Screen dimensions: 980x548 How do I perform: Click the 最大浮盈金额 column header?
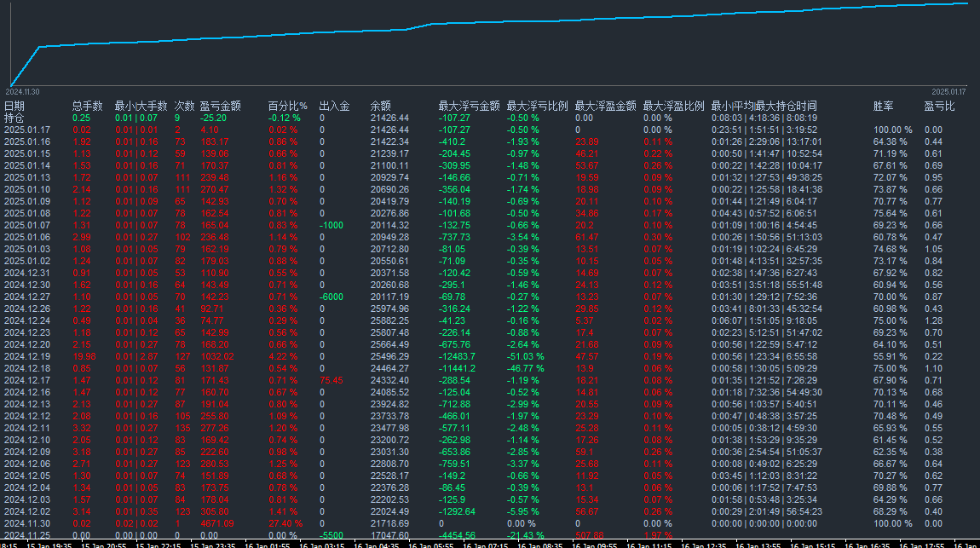pos(606,106)
